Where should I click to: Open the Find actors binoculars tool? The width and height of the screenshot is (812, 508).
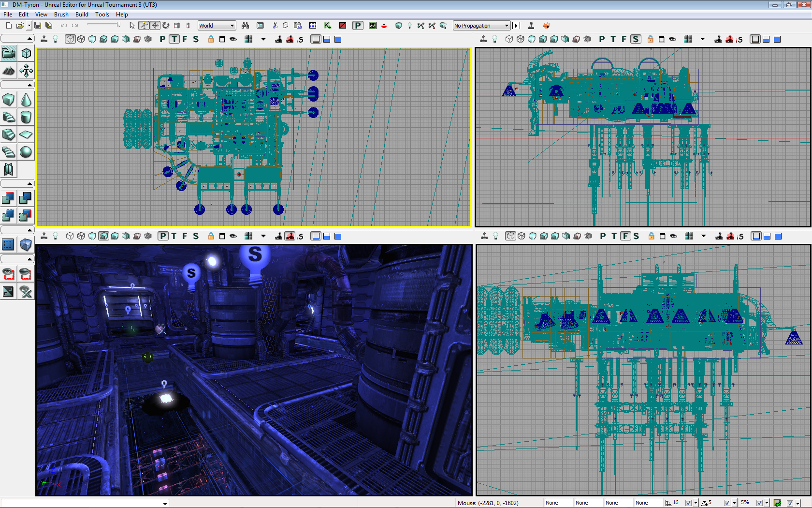(x=246, y=25)
